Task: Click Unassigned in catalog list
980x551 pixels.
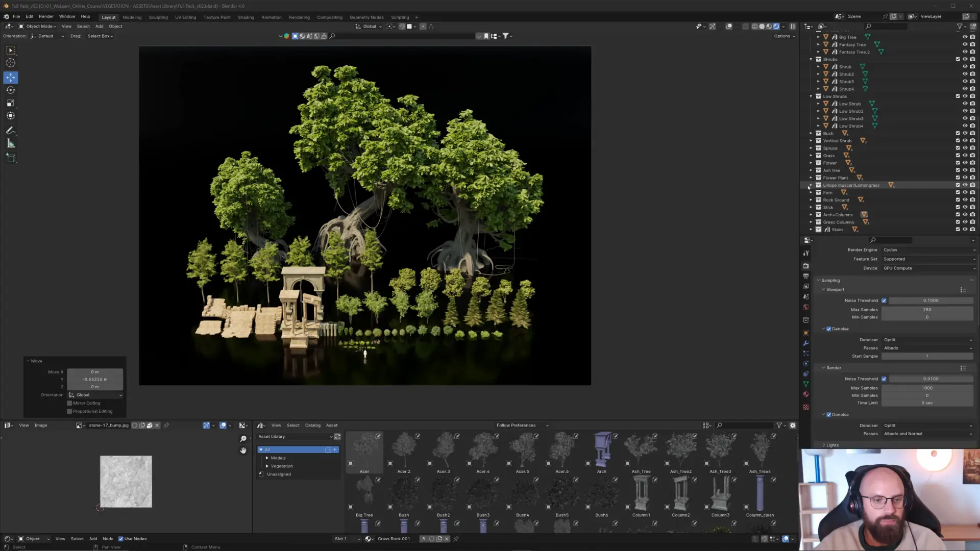Action: [279, 474]
